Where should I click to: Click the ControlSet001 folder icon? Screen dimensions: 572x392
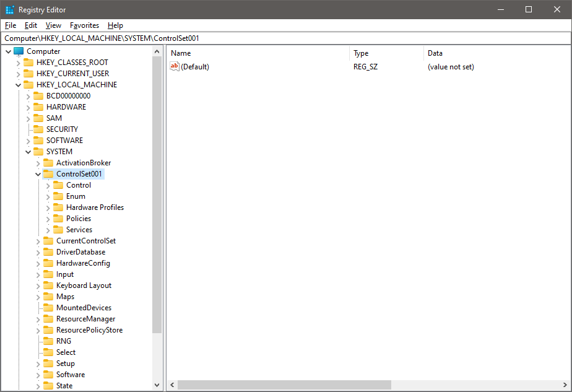48,174
